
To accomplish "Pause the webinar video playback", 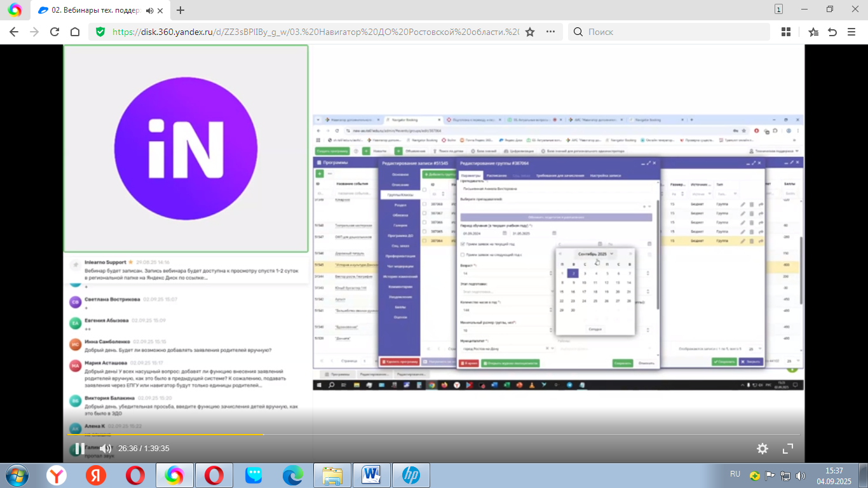I will (79, 449).
